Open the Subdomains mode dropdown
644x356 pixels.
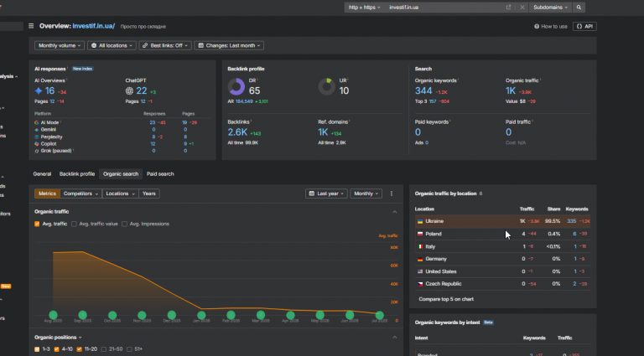click(x=550, y=8)
